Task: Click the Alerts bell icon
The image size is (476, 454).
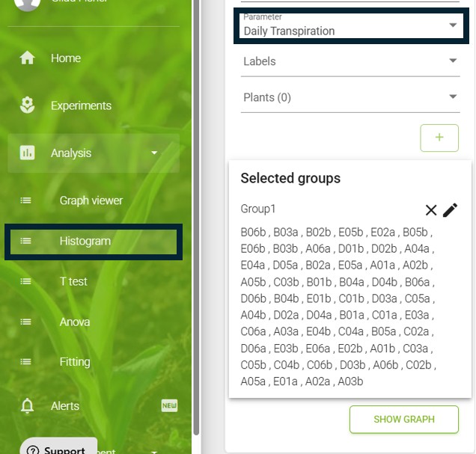Action: pyautogui.click(x=28, y=405)
